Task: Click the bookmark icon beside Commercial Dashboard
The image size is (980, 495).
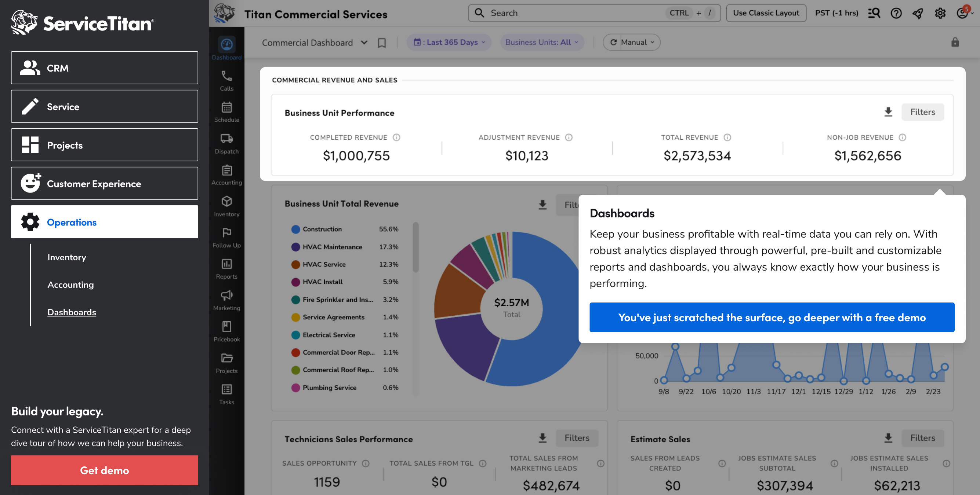Action: click(x=382, y=43)
